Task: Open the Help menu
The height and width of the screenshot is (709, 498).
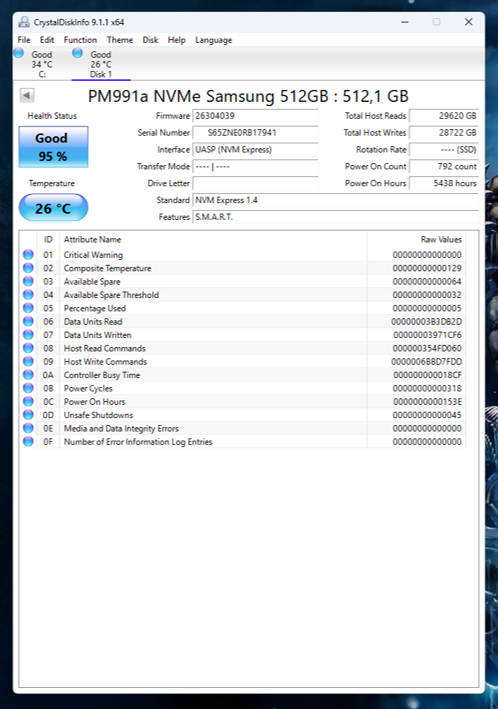Action: pos(177,40)
